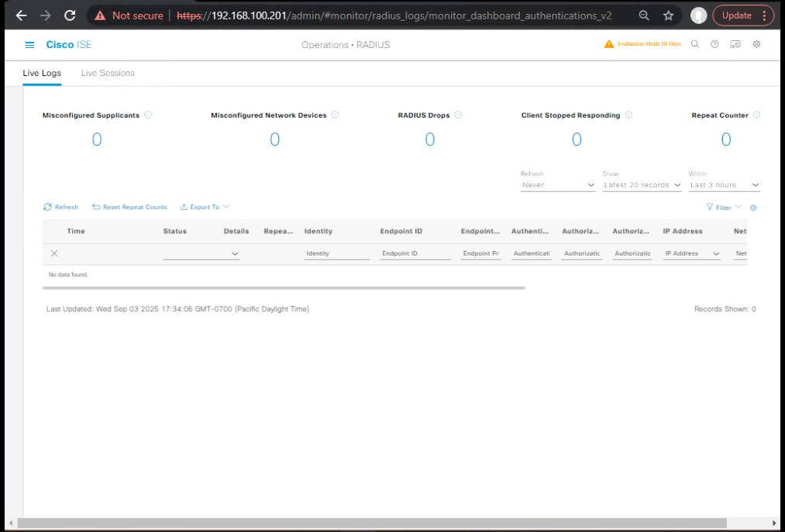Image resolution: width=785 pixels, height=532 pixels.
Task: Bookmark this page with star icon
Action: pos(668,15)
